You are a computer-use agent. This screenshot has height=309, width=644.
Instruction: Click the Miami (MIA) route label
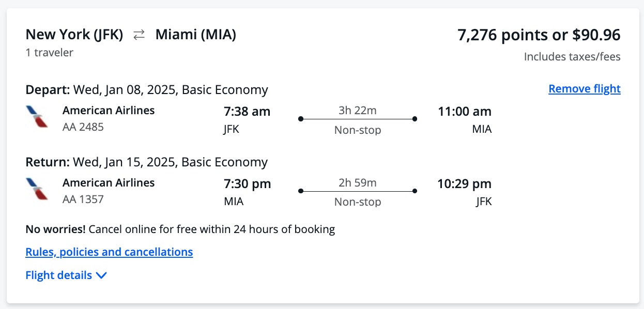pos(194,34)
